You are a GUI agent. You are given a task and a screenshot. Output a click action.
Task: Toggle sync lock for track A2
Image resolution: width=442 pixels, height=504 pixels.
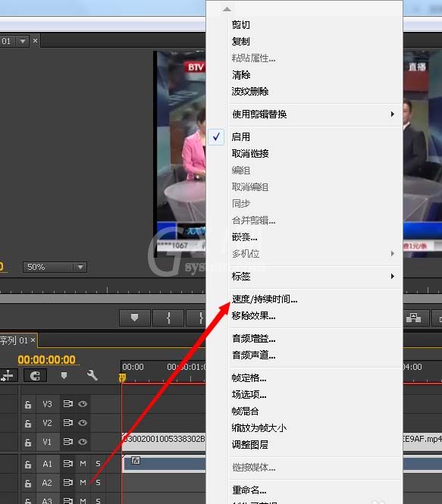coord(67,483)
